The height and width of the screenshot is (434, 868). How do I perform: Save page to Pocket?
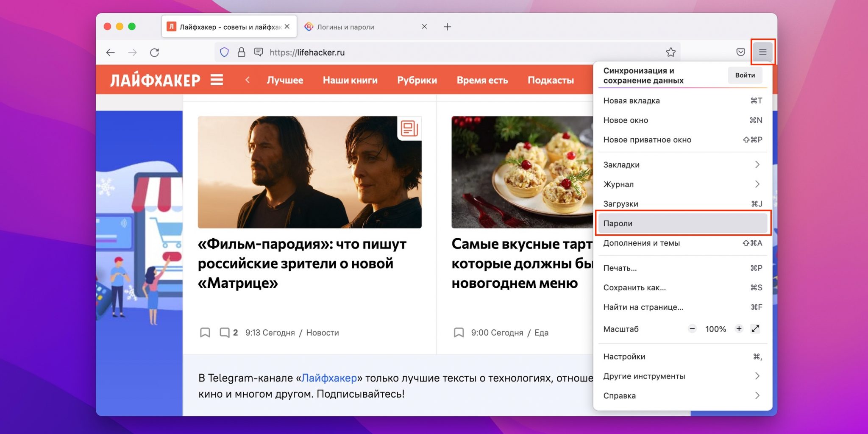click(x=740, y=52)
